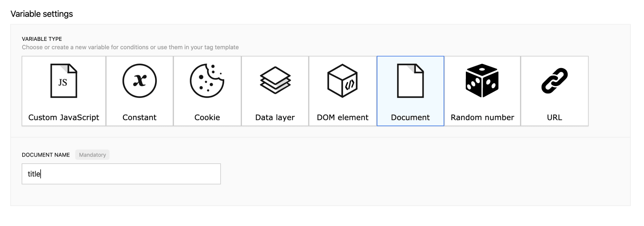Choose the Constant variable x icon

(139, 81)
